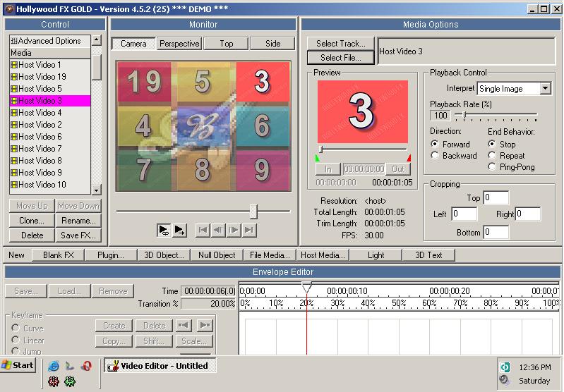Click the Cropping Top input field
This screenshot has height=392, width=564.
click(496, 197)
